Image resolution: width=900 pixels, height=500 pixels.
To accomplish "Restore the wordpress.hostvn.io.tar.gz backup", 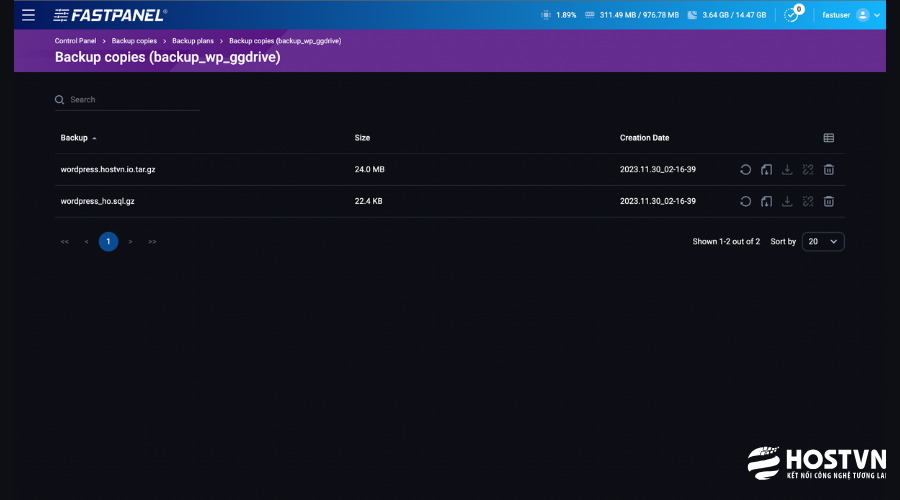I will [745, 169].
